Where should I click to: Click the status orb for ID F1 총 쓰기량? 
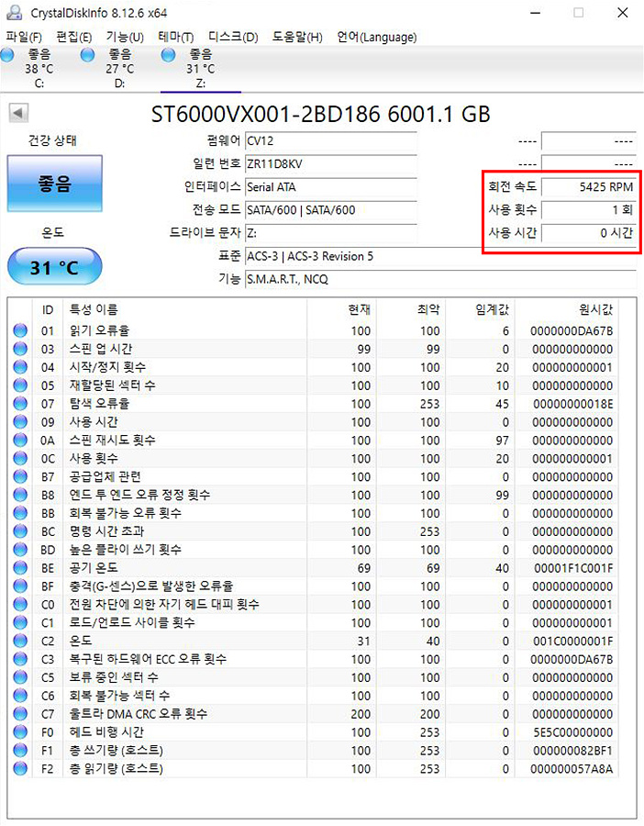pos(20,750)
